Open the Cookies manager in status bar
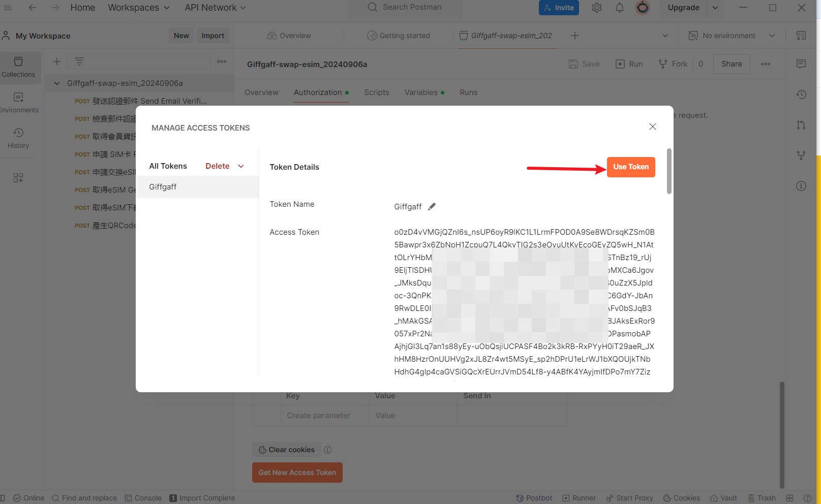821x504 pixels. click(681, 498)
